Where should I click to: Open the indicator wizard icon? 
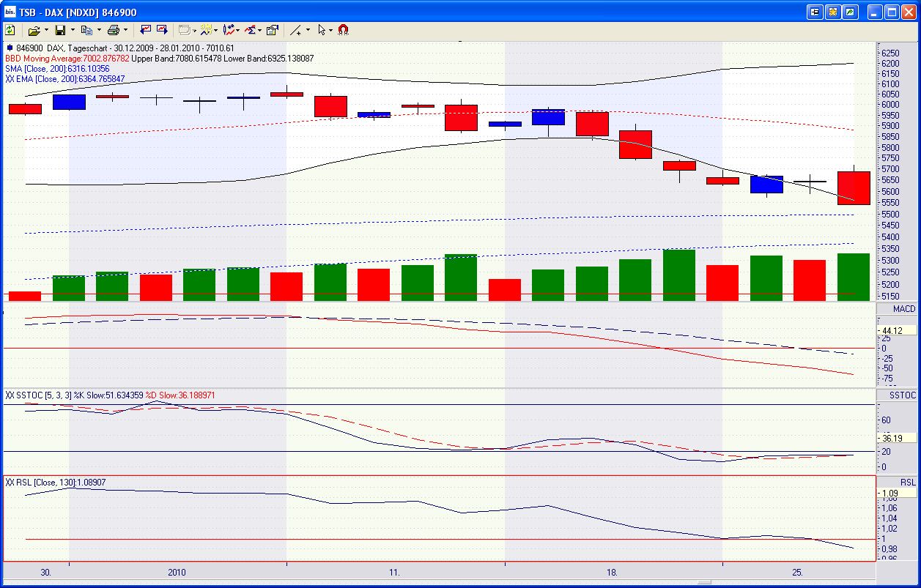[x=207, y=29]
